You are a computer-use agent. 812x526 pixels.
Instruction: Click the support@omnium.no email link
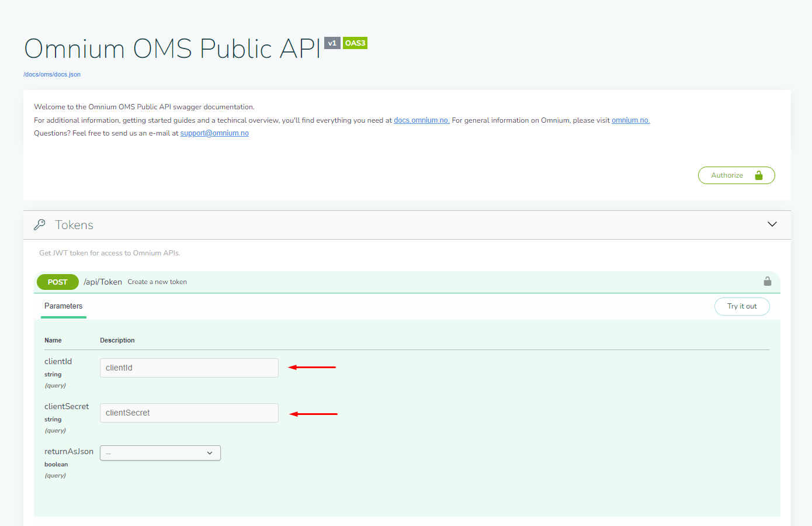point(214,133)
